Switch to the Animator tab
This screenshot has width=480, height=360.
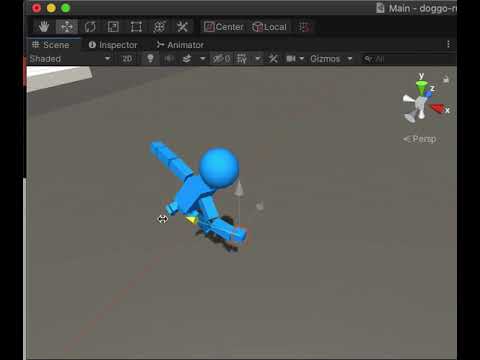[180, 45]
